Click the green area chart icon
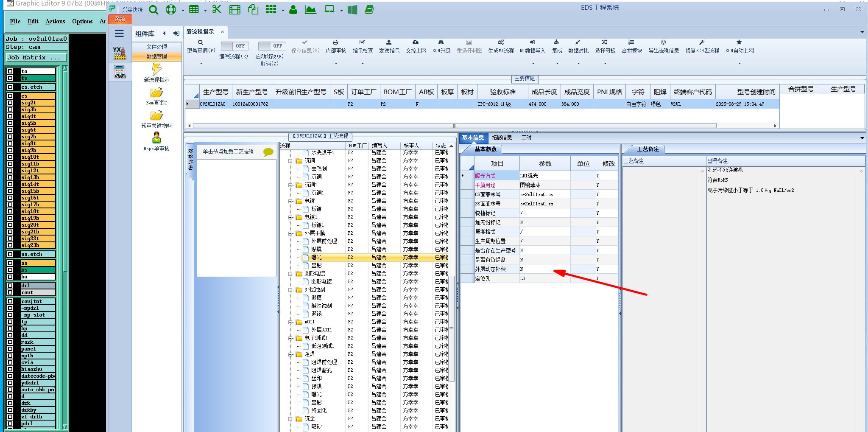Image resolution: width=868 pixels, height=432 pixels. (x=310, y=9)
